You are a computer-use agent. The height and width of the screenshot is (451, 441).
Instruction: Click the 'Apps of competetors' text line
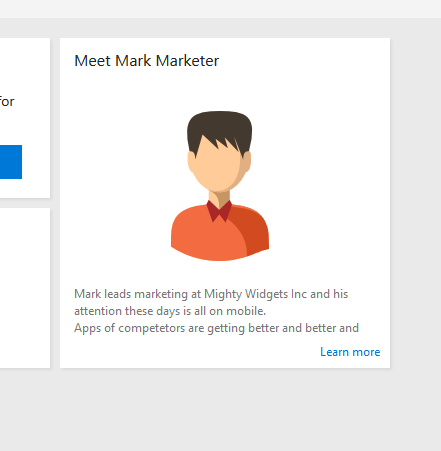[x=216, y=328]
